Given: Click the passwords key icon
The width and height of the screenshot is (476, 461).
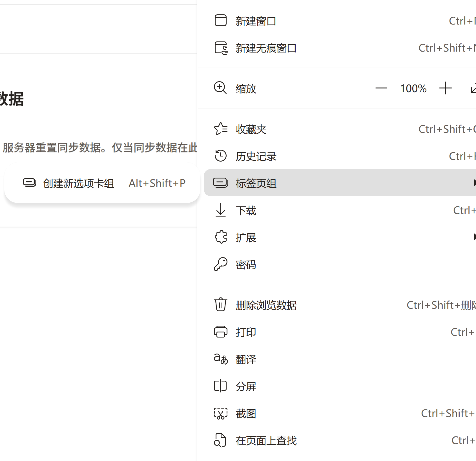Looking at the screenshot, I should 220,264.
